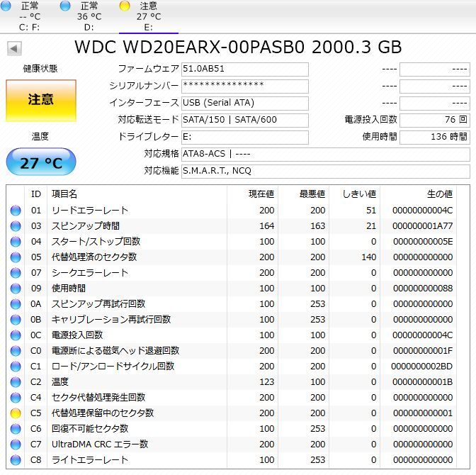Click the power-on hours value 136 時間
This screenshot has width=476, height=475.
(435, 138)
